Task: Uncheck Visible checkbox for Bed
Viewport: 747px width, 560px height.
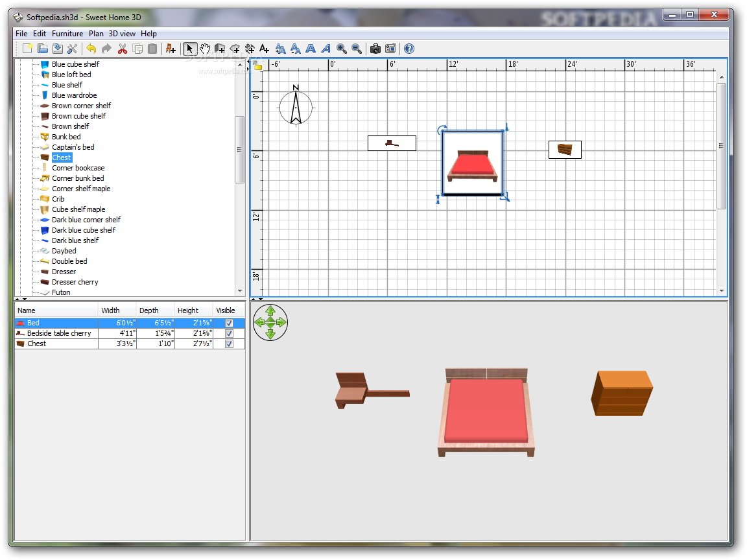Action: pyautogui.click(x=229, y=323)
